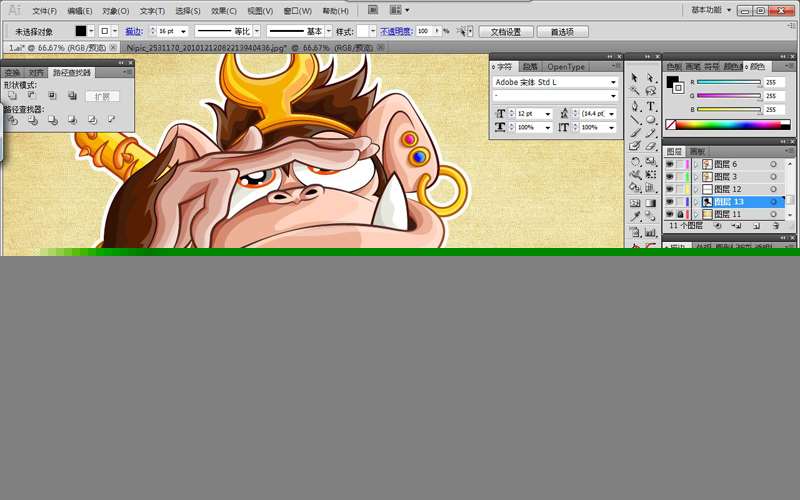Select the Paintbrush tool
This screenshot has width=800, height=500.
coord(634,133)
